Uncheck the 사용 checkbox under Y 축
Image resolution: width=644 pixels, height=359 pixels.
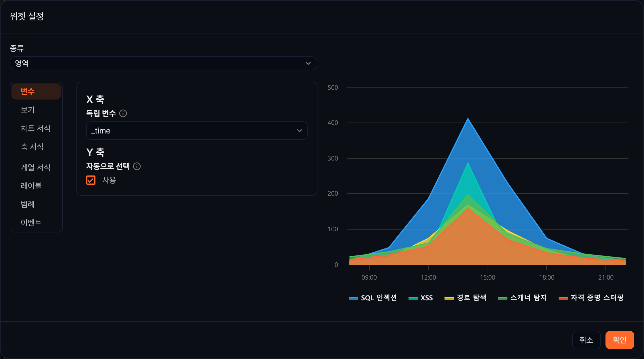(91, 180)
